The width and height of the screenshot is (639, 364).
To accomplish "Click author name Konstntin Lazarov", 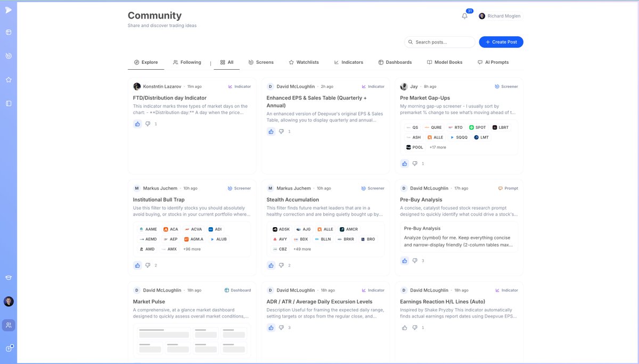I will (x=162, y=86).
